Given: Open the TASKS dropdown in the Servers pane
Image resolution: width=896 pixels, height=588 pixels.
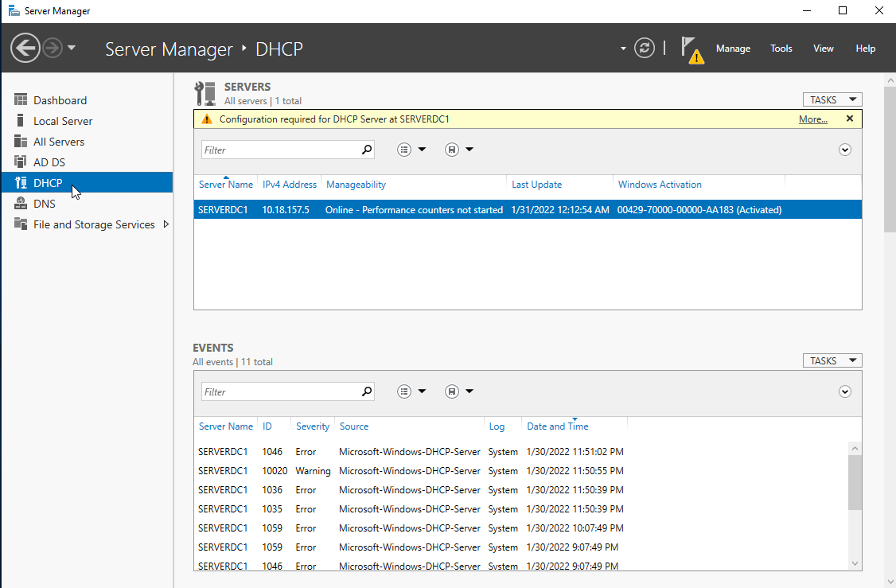Looking at the screenshot, I should tap(832, 99).
